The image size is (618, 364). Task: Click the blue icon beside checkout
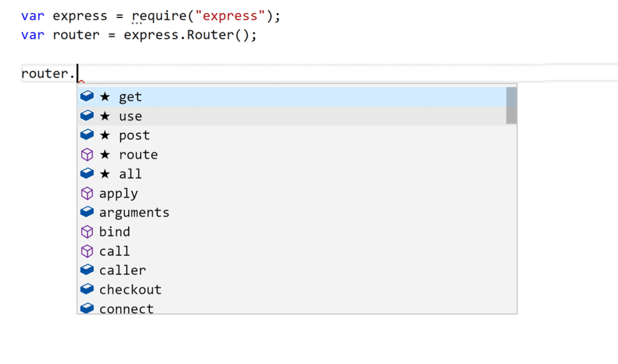coord(88,290)
